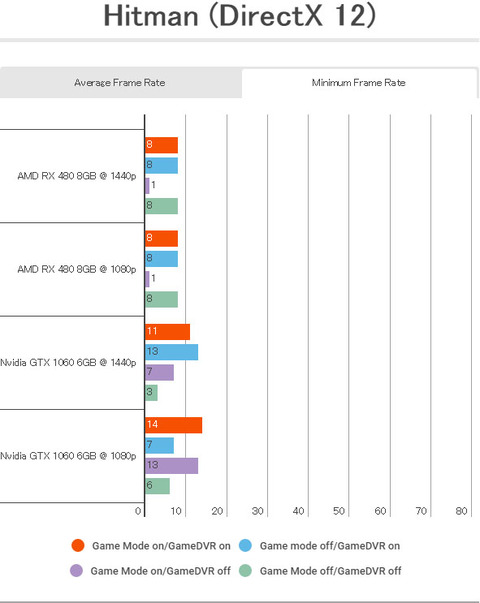Viewport: 480px width, 603px height.
Task: Click blue Game mode off/GameDVR on legend dot
Action: click(x=245, y=545)
